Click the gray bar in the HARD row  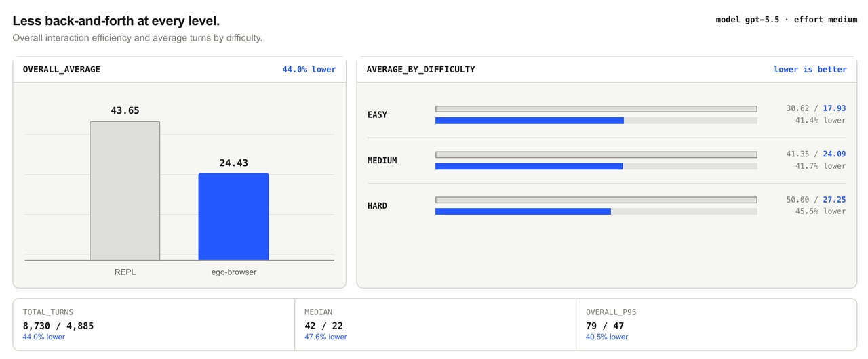click(596, 200)
